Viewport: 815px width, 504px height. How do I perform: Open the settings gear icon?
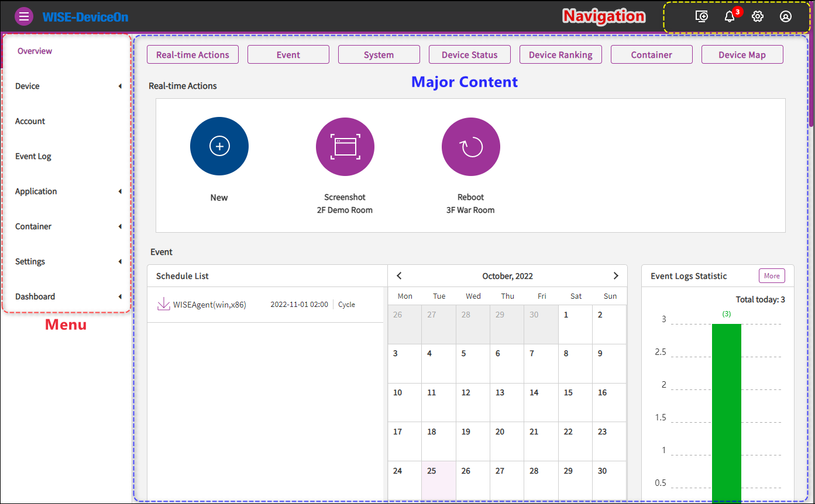pos(758,16)
